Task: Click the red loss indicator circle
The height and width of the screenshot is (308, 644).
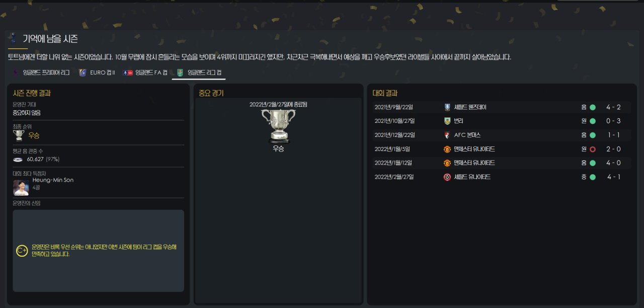Action: click(592, 149)
